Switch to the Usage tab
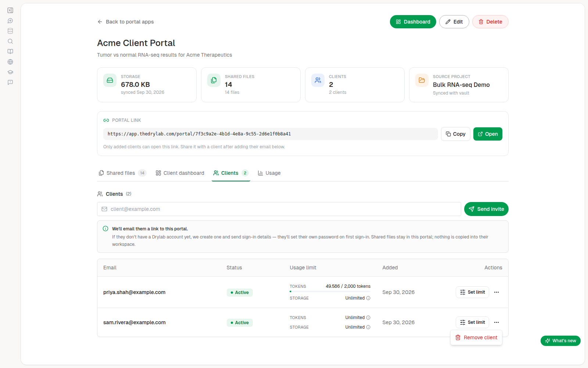Image resolution: width=588 pixels, height=368 pixels. (x=269, y=173)
